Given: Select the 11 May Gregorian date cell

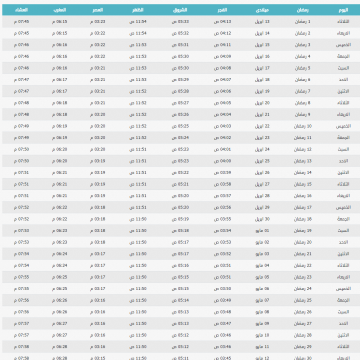Looking at the screenshot, I should point(262,347).
